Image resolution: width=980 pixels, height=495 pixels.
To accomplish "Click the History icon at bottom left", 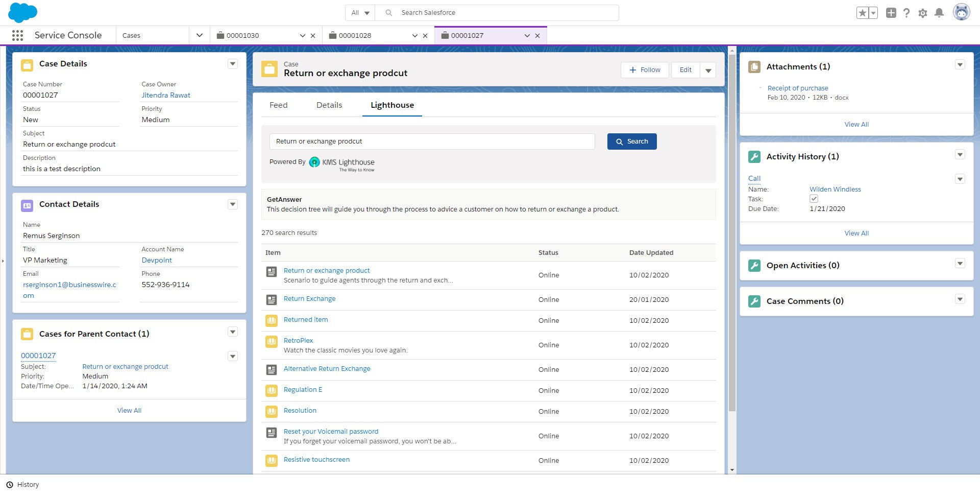I will pos(9,484).
